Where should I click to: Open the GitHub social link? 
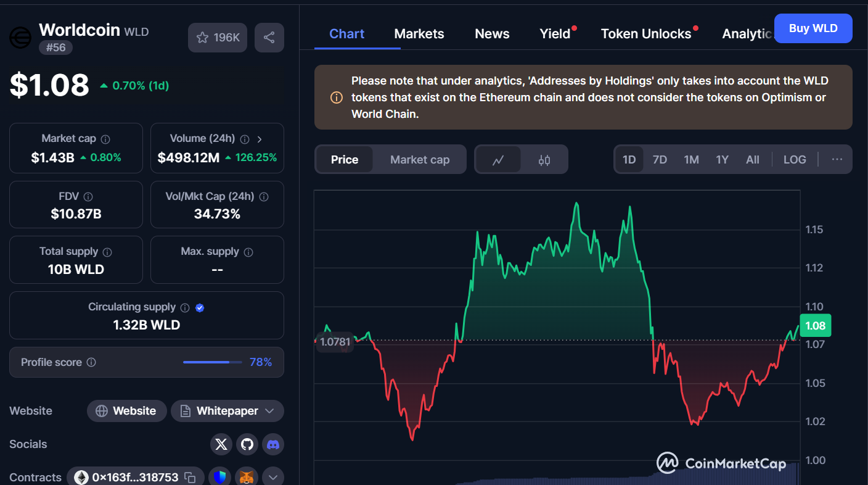[247, 444]
